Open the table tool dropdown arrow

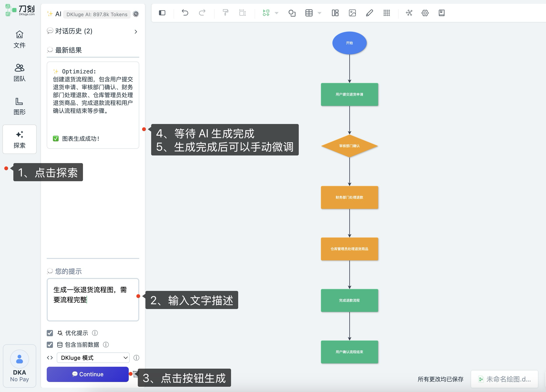pyautogui.click(x=319, y=13)
